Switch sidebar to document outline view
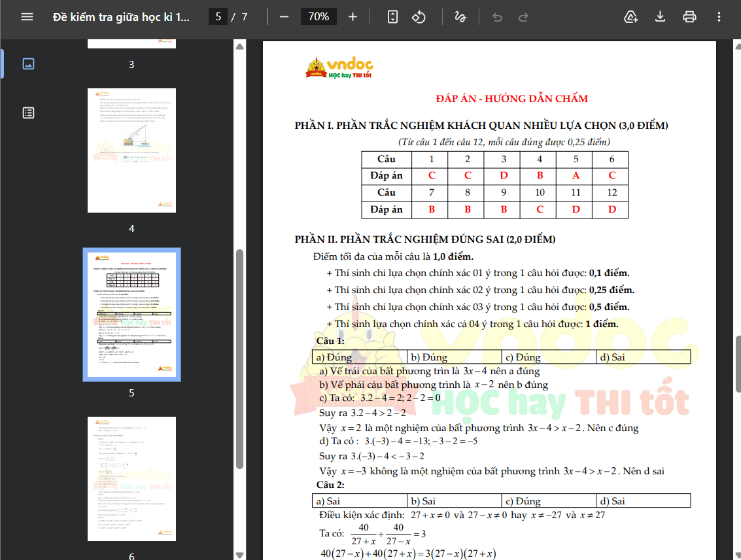741x560 pixels. coord(28,113)
